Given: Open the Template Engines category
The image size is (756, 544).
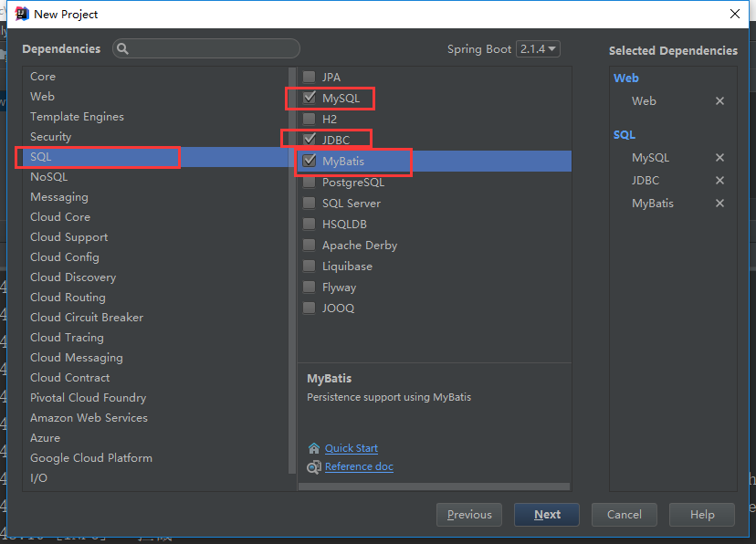Looking at the screenshot, I should click(x=155, y=117).
